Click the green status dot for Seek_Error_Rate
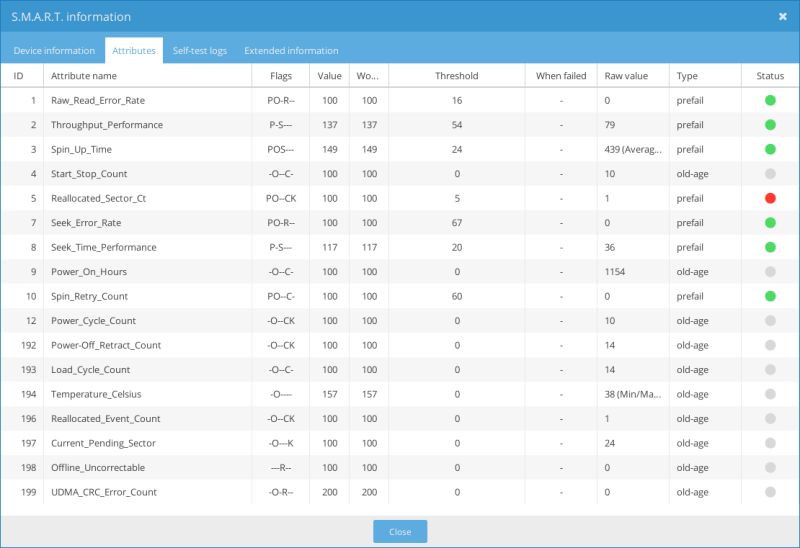The width and height of the screenshot is (800, 548). pyautogui.click(x=770, y=222)
